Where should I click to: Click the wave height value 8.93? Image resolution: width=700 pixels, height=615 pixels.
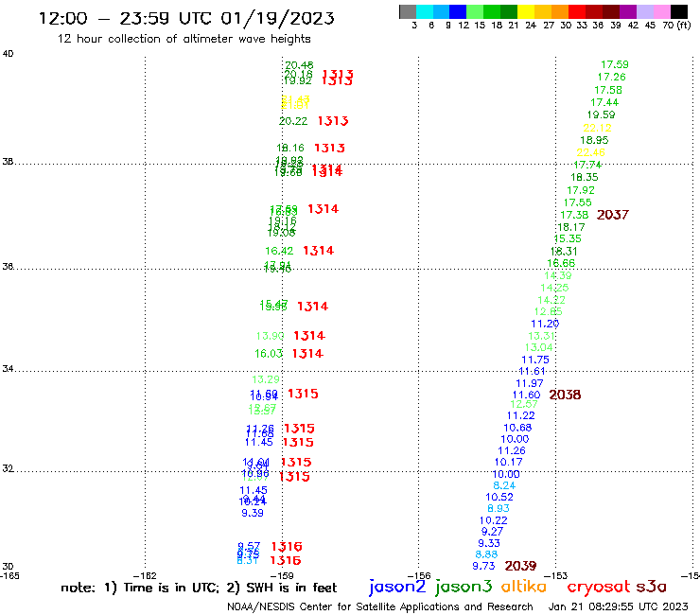499,509
